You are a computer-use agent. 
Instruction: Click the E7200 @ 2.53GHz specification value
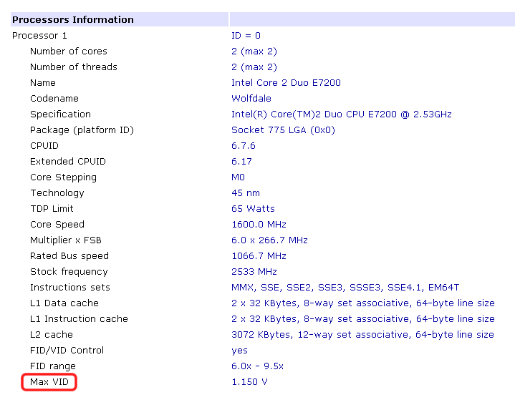(x=342, y=114)
